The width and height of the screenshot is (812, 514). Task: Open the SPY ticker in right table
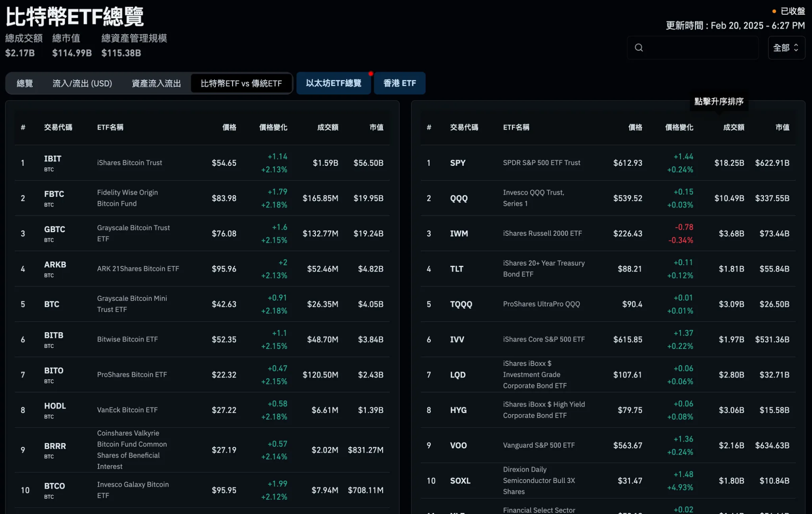point(457,163)
